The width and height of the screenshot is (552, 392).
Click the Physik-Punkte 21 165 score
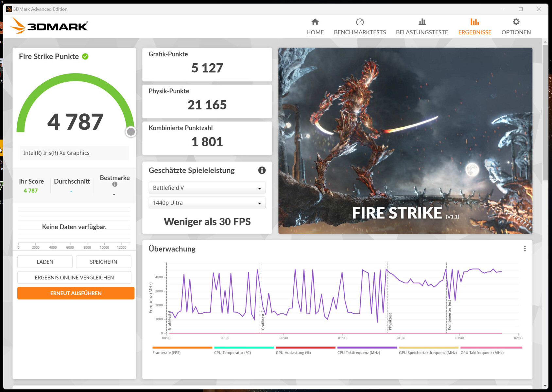click(x=207, y=105)
